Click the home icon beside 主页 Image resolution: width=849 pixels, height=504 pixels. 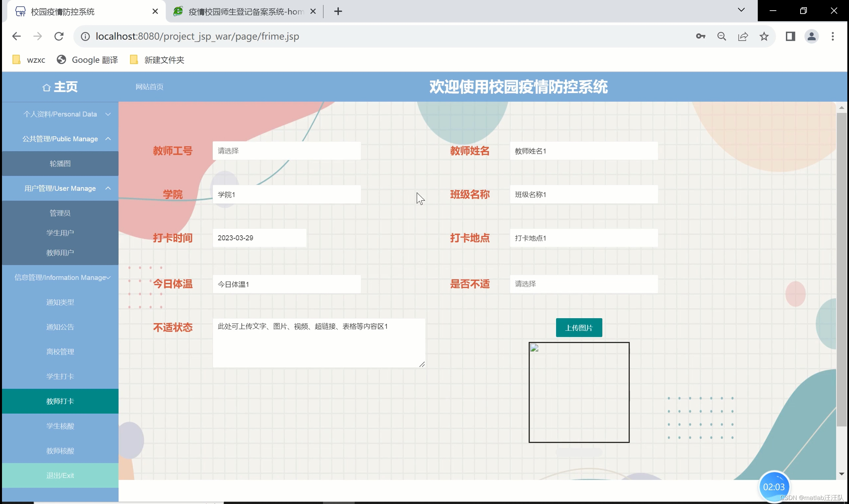pyautogui.click(x=46, y=88)
